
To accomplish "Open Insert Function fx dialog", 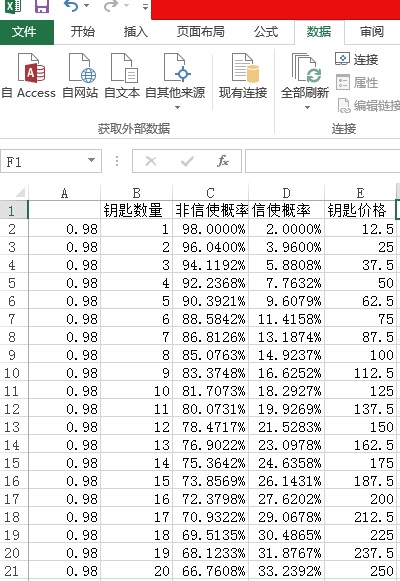I will tap(223, 161).
